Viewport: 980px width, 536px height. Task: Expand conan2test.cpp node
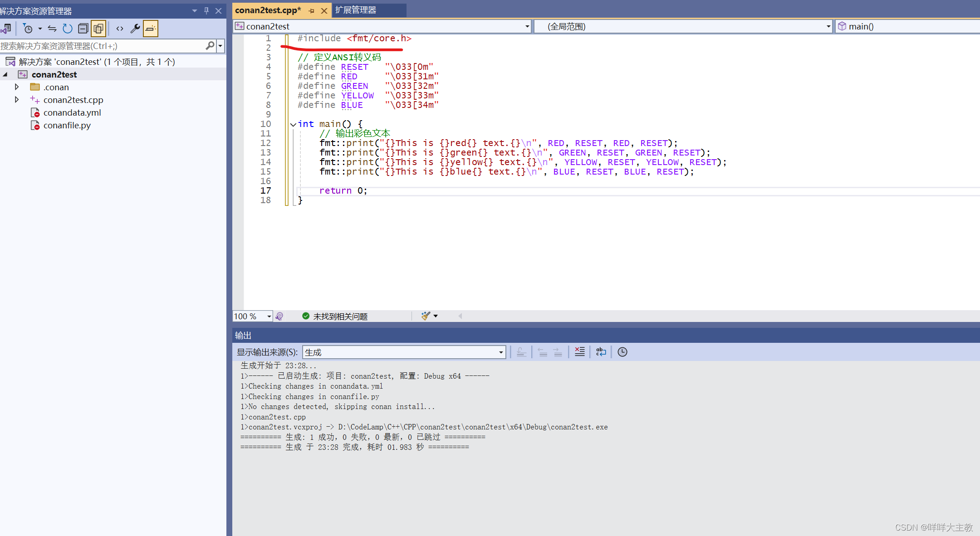tap(17, 99)
